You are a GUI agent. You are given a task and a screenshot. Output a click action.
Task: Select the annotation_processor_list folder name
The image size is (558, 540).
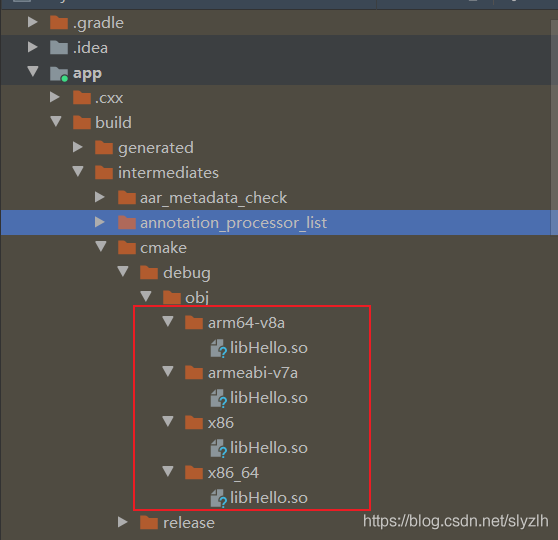pyautogui.click(x=233, y=223)
